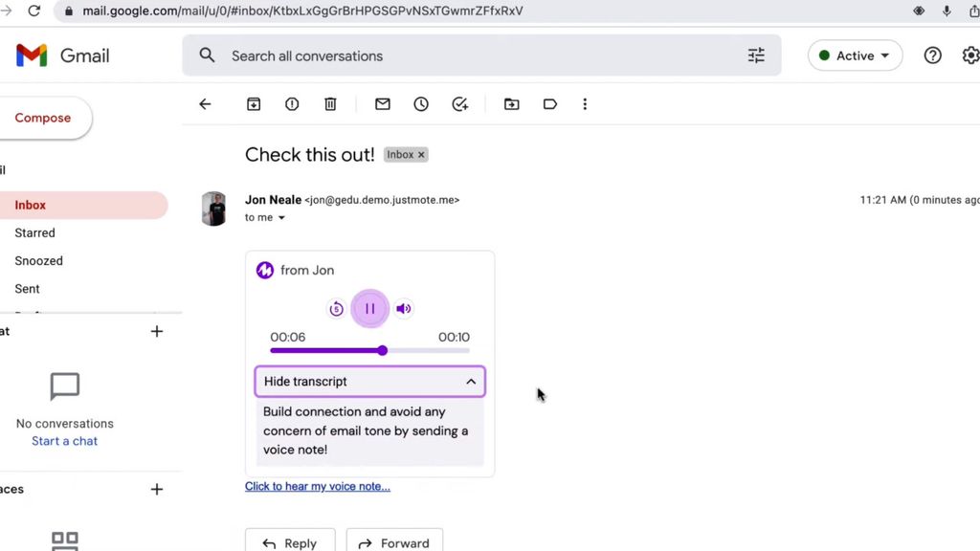Open the Snoozed folder
The image size is (980, 551).
38,261
